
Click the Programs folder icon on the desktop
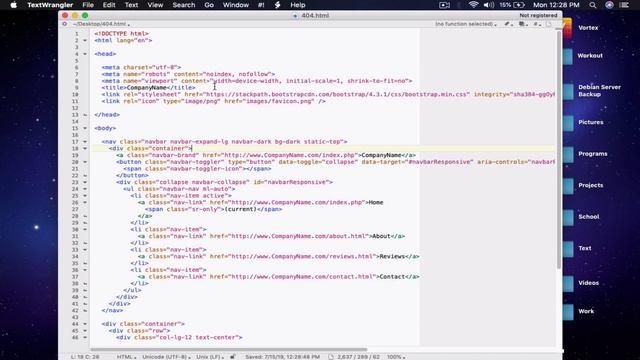568,154
